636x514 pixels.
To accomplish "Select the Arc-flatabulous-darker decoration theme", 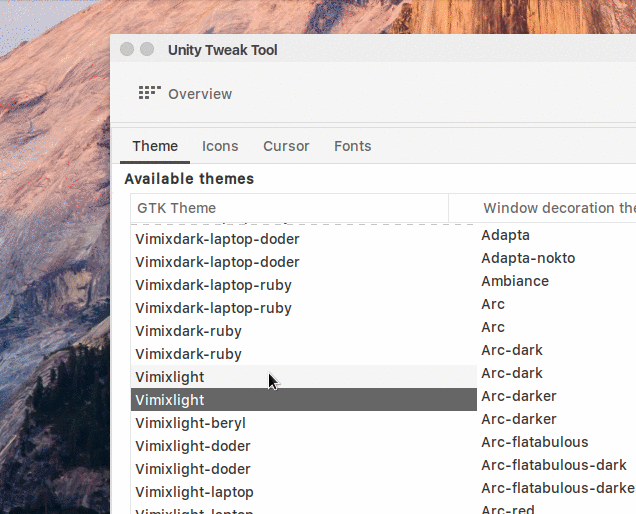I will tap(556, 488).
